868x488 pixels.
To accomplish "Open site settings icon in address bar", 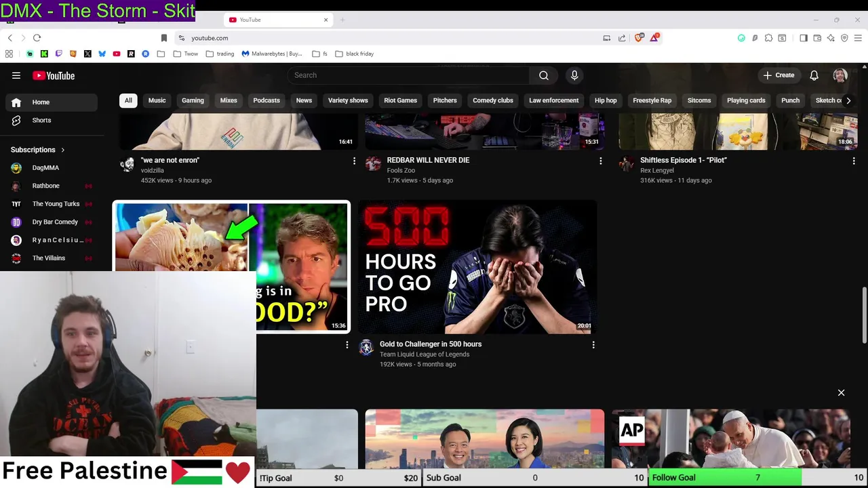I will (x=182, y=38).
